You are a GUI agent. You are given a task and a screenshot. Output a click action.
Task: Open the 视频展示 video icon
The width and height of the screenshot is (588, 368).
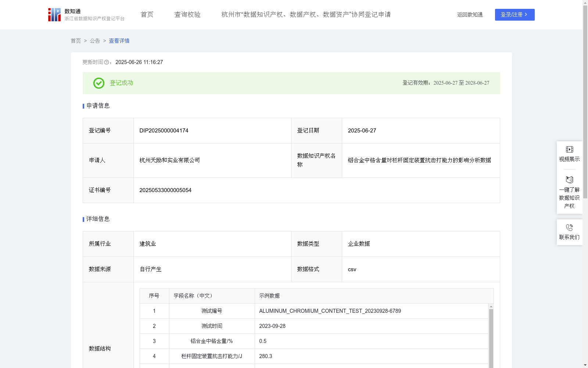coord(569,149)
